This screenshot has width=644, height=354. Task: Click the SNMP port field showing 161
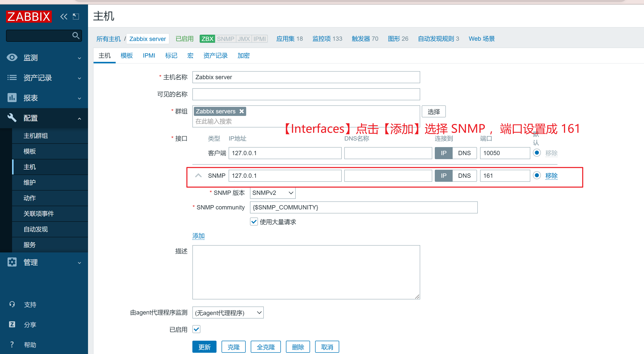tap(505, 175)
